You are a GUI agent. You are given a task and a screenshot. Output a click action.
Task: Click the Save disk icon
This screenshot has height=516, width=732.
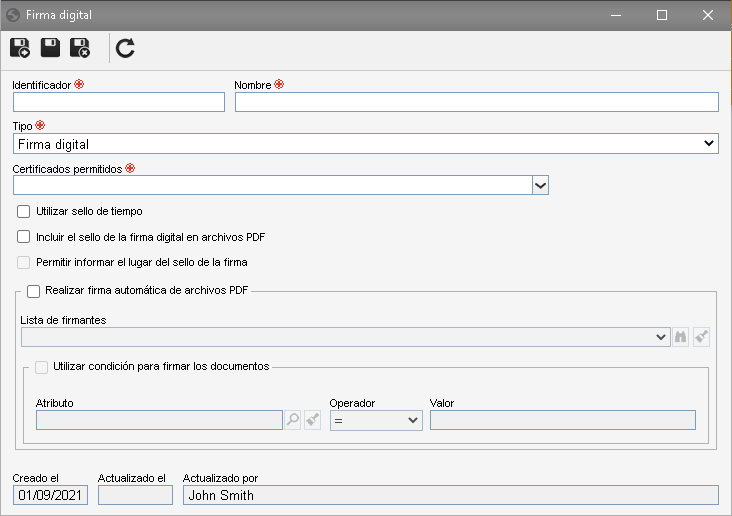click(x=50, y=48)
